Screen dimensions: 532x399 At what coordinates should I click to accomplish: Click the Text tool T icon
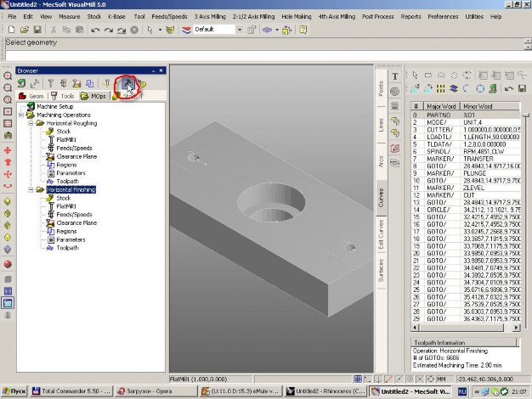395,76
